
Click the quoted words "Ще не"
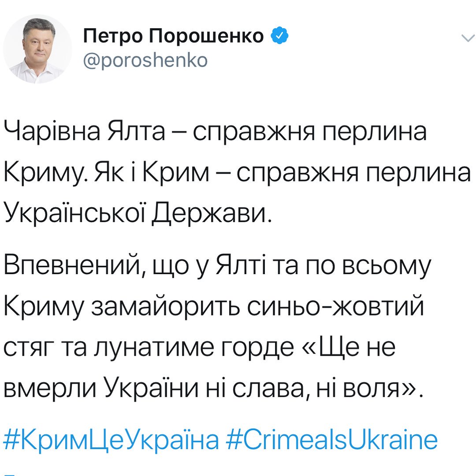(x=356, y=348)
